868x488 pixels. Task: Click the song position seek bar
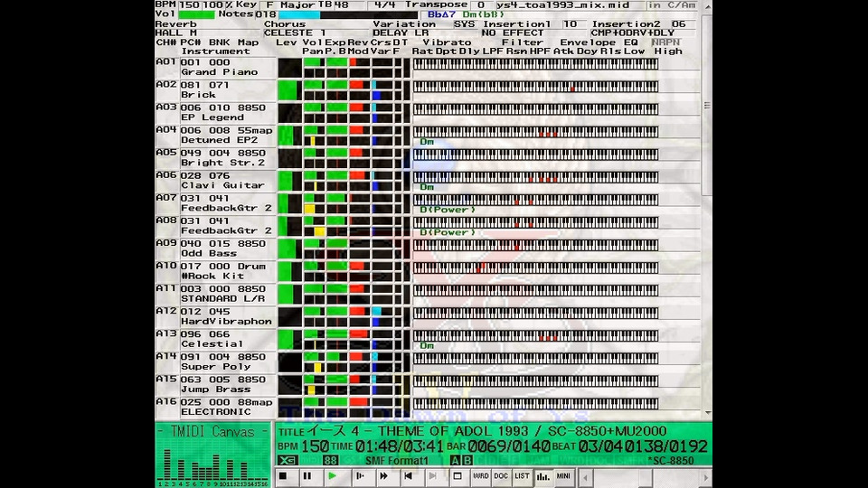click(x=645, y=478)
